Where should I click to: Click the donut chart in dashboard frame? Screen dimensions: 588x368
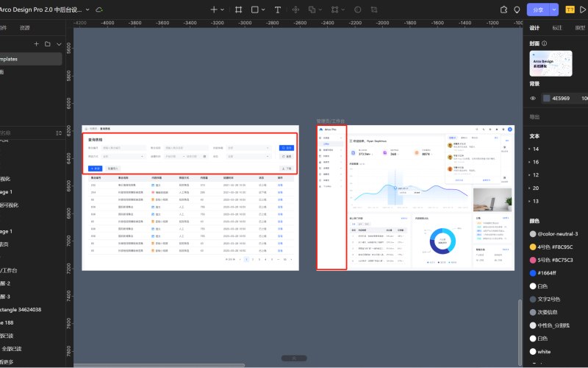(x=442, y=241)
